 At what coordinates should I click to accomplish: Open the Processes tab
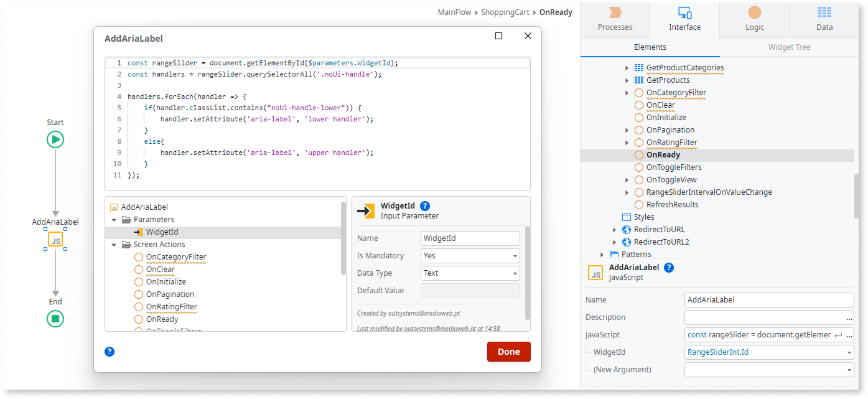point(615,19)
